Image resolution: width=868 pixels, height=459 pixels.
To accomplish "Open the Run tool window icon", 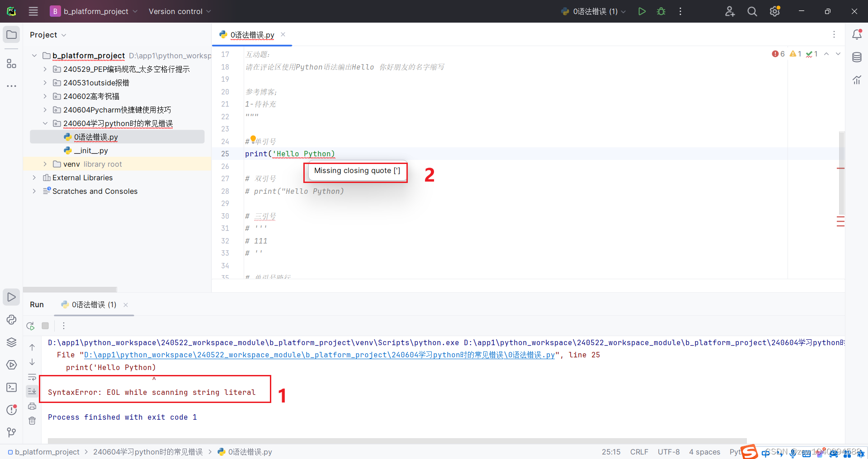I will [11, 297].
